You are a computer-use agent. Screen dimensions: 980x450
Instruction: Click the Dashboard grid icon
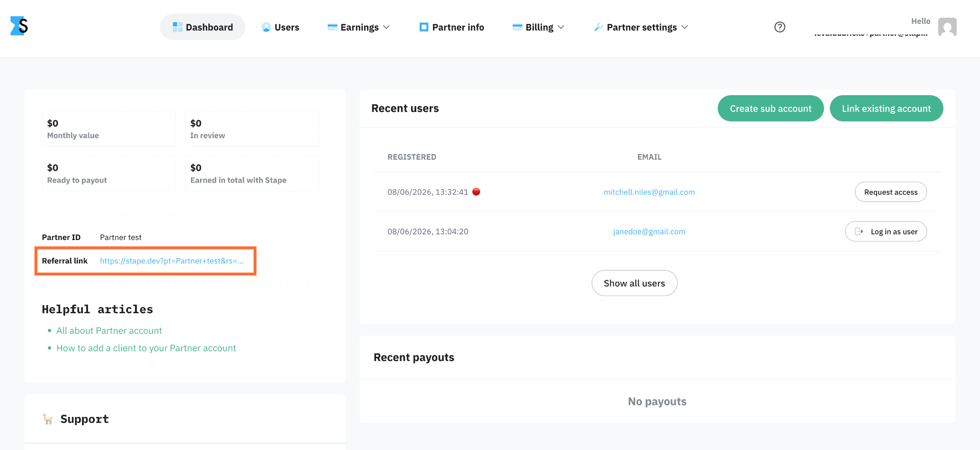pos(178,27)
